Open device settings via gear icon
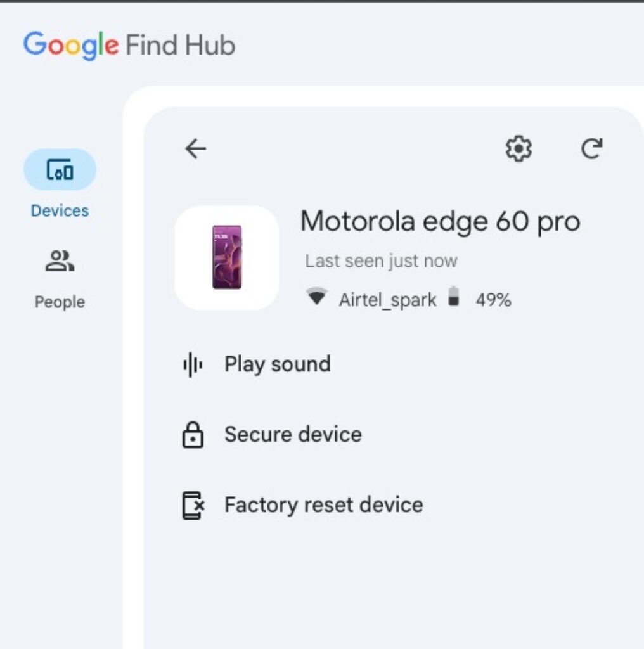The width and height of the screenshot is (644, 649). pos(518,149)
